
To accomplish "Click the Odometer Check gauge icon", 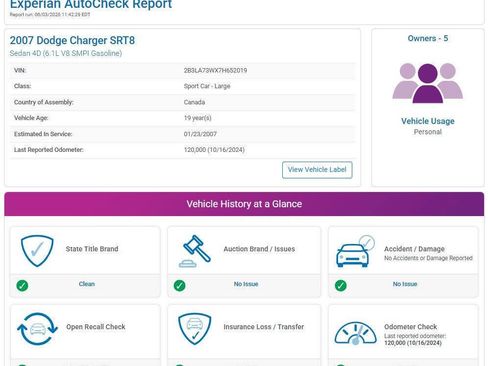I will pos(356,333).
